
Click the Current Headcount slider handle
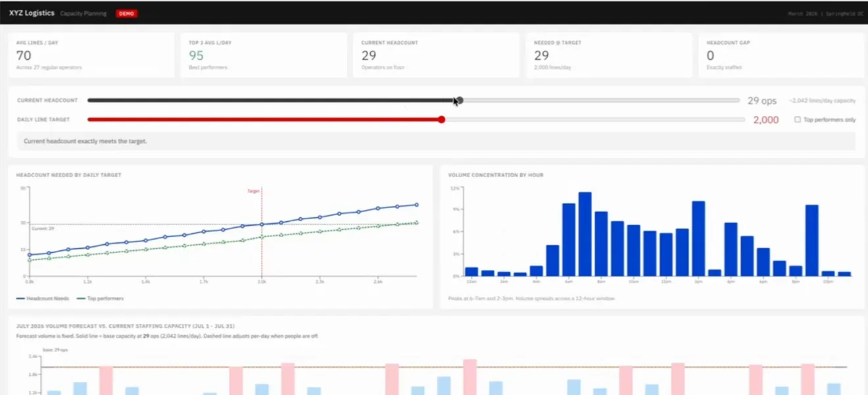(460, 100)
